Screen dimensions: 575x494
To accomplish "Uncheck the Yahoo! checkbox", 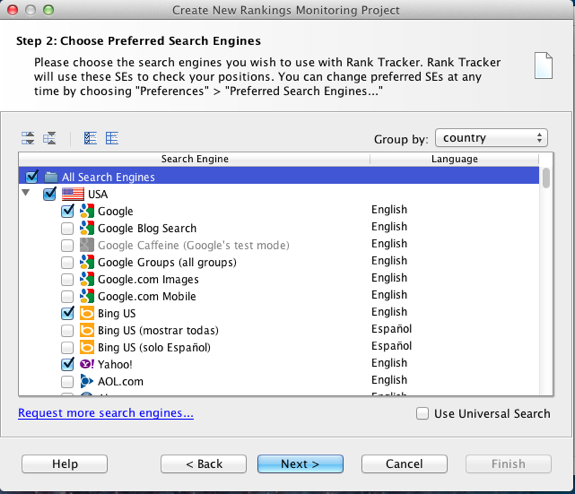I will pos(67,364).
